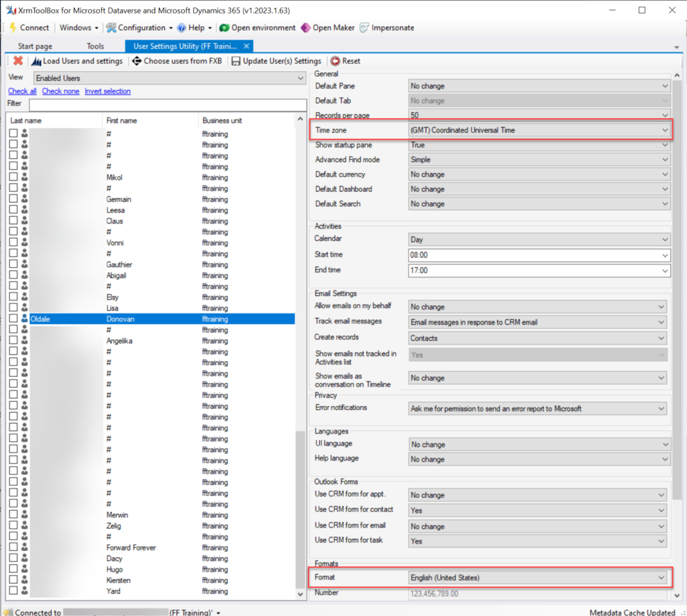Click the red X close tool icon
Image resolution: width=687 pixels, height=616 pixels.
pyautogui.click(x=18, y=61)
